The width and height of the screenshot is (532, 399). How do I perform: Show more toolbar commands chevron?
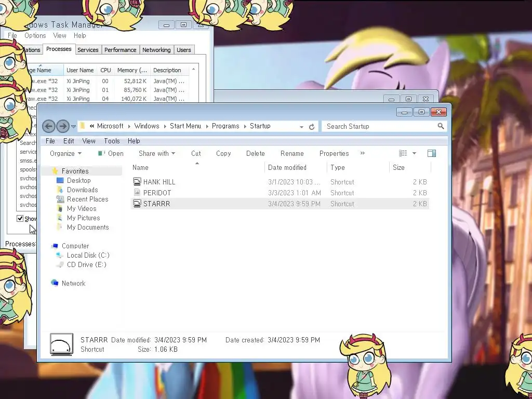tap(362, 153)
